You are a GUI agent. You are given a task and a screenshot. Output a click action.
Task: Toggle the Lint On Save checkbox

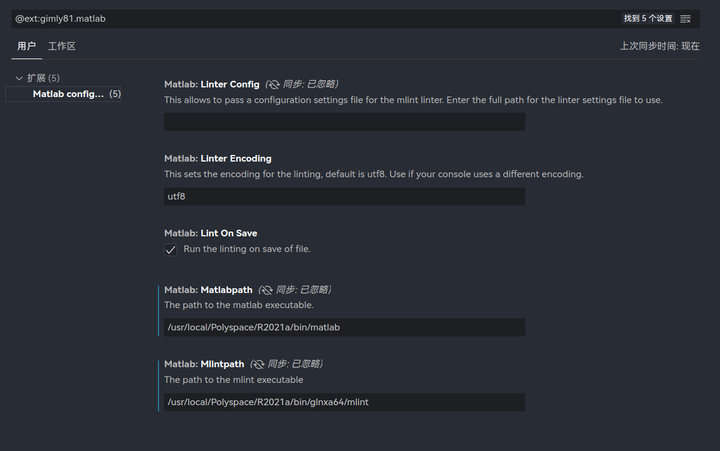click(171, 249)
